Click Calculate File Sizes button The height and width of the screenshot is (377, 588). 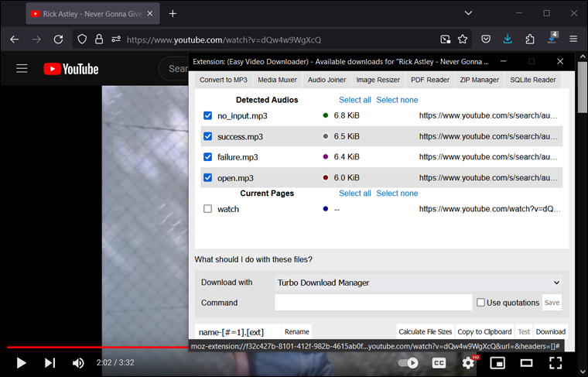(426, 332)
